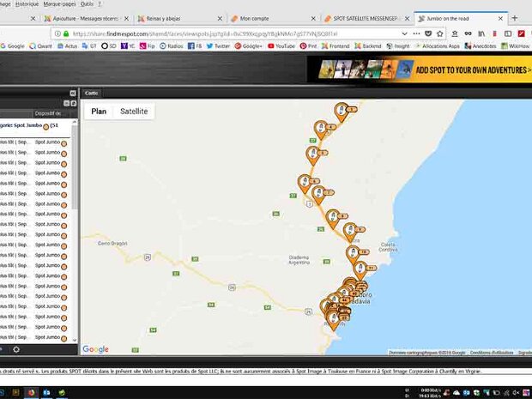
Task: Click map marker number 10
Action: 353,254
